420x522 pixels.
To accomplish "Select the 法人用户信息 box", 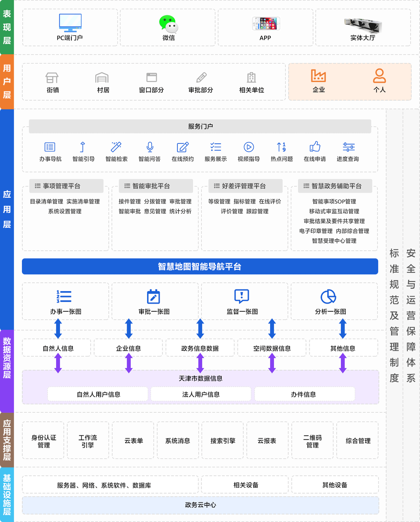I will pos(201,394).
